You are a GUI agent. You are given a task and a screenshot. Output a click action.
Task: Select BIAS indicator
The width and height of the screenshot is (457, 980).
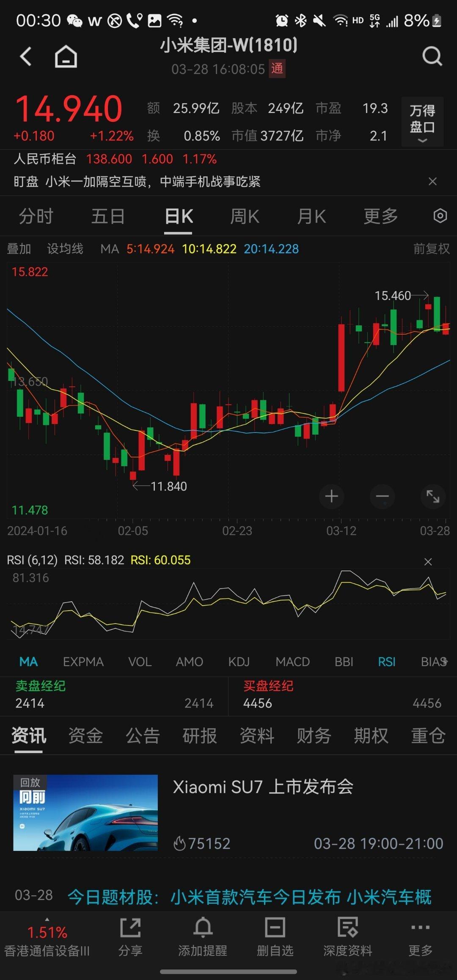click(x=434, y=661)
